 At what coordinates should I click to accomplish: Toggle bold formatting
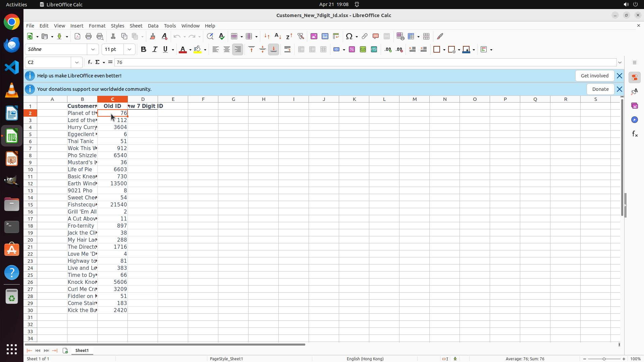coord(144,49)
